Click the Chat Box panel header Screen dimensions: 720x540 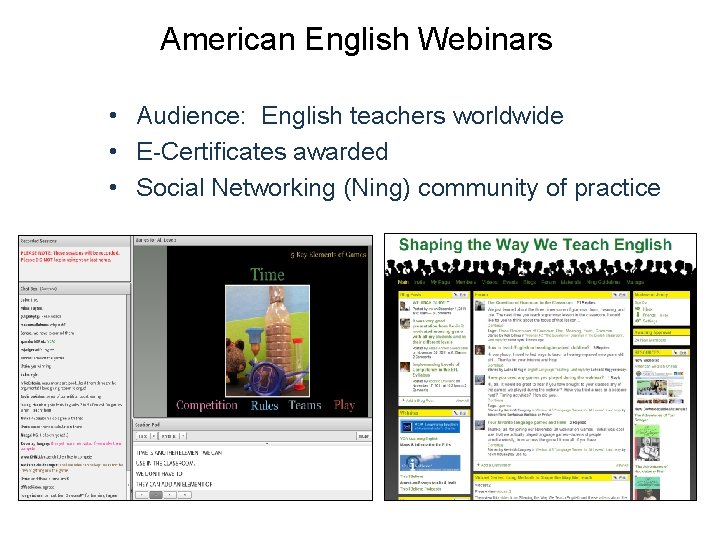pyautogui.click(x=75, y=289)
